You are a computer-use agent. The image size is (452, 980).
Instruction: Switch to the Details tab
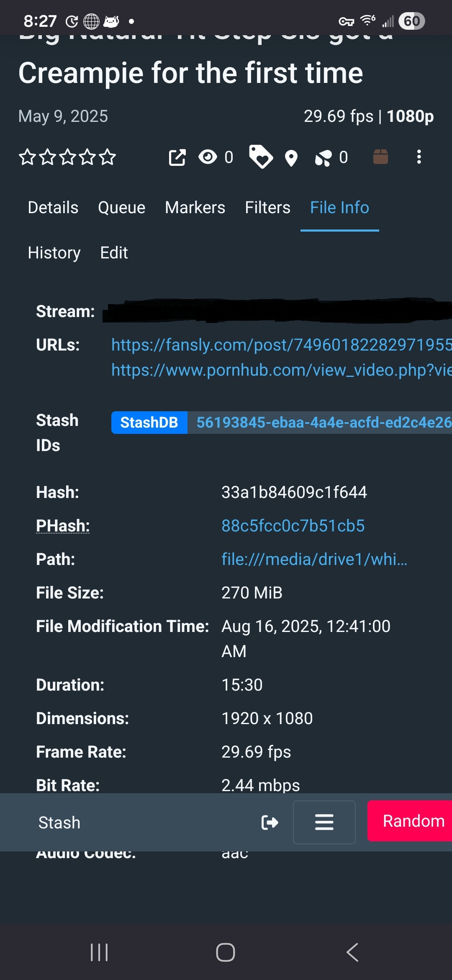[x=52, y=207]
